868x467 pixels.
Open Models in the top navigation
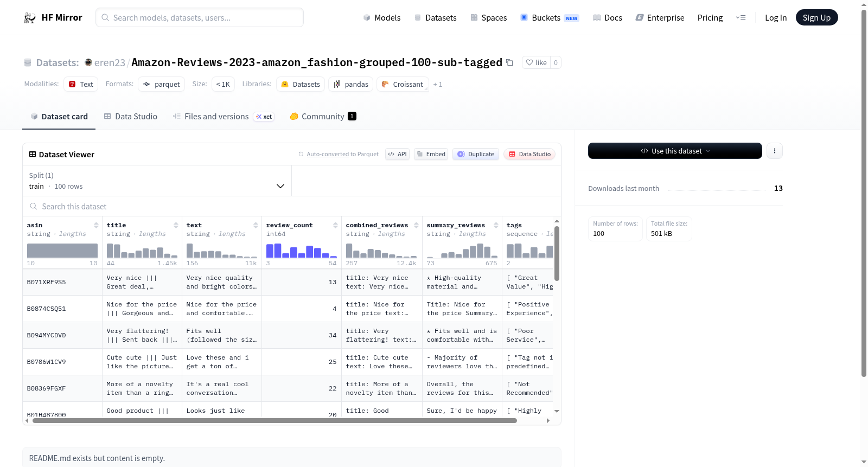click(x=382, y=18)
